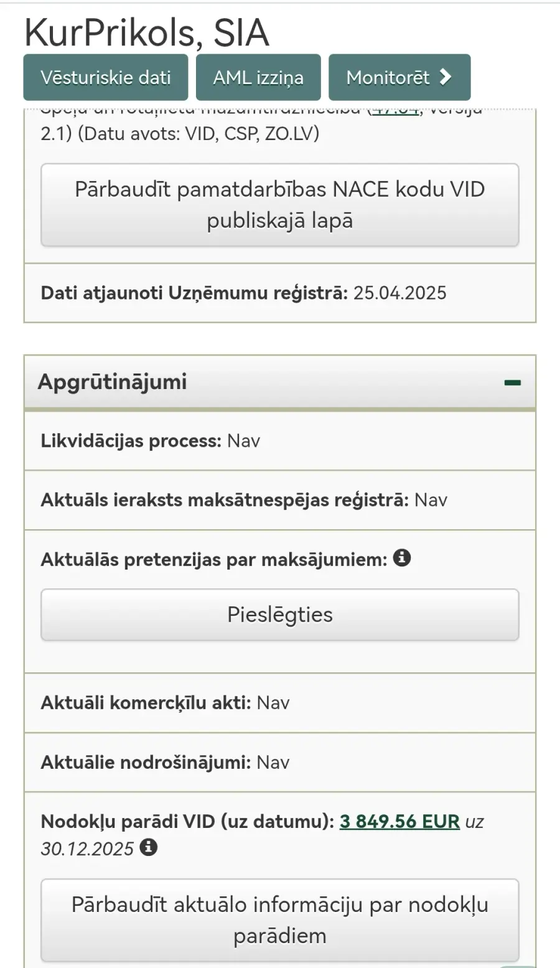Viewport: 560px width, 968px height.
Task: Click the Aktuālās pretenzijas par maksājumiem label
Action: point(214,560)
